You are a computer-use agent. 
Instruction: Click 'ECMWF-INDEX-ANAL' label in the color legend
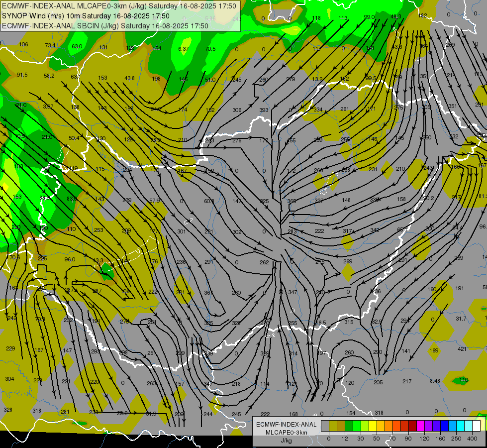pyautogui.click(x=287, y=425)
